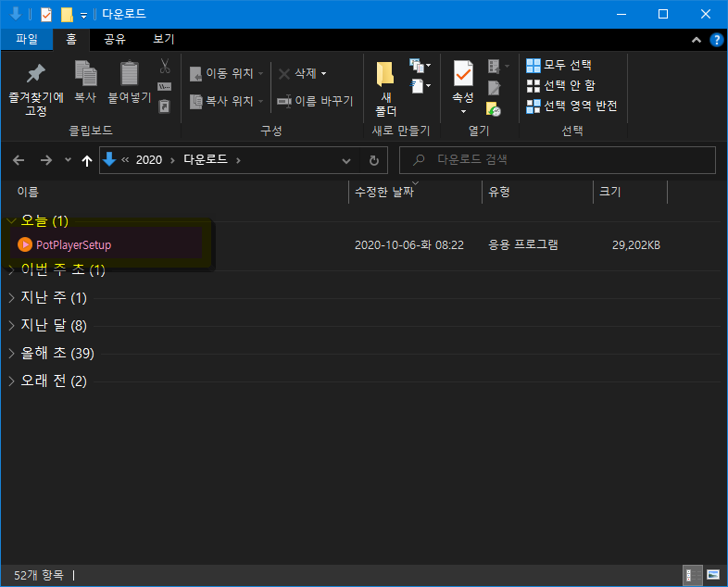The width and height of the screenshot is (728, 587).
Task: Click Invert selection (선택 영역 반전)
Action: click(x=571, y=106)
